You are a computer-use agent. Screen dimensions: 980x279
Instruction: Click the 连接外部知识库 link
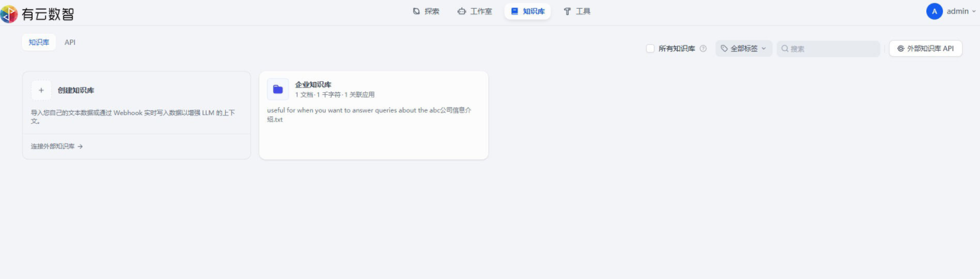pyautogui.click(x=53, y=147)
